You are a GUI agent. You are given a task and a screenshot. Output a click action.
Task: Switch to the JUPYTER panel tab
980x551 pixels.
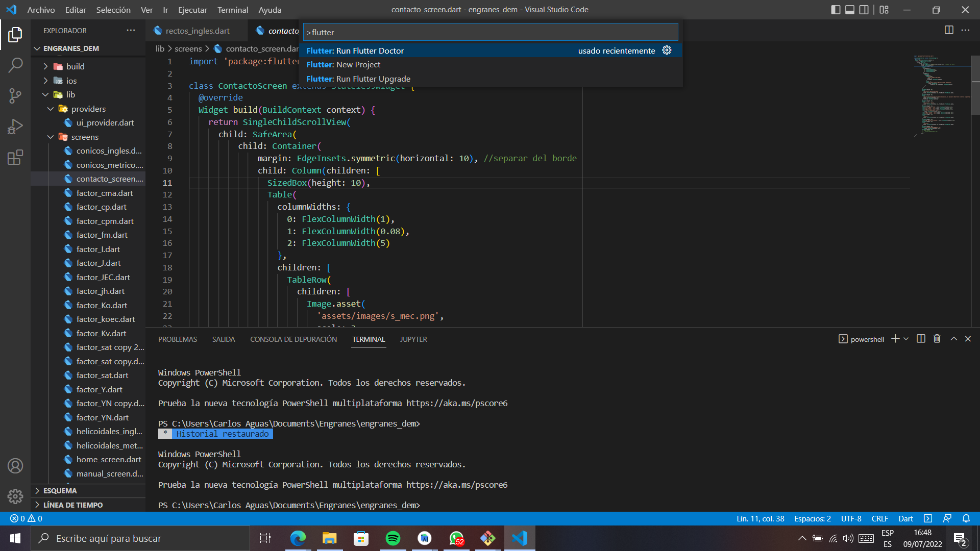413,339
